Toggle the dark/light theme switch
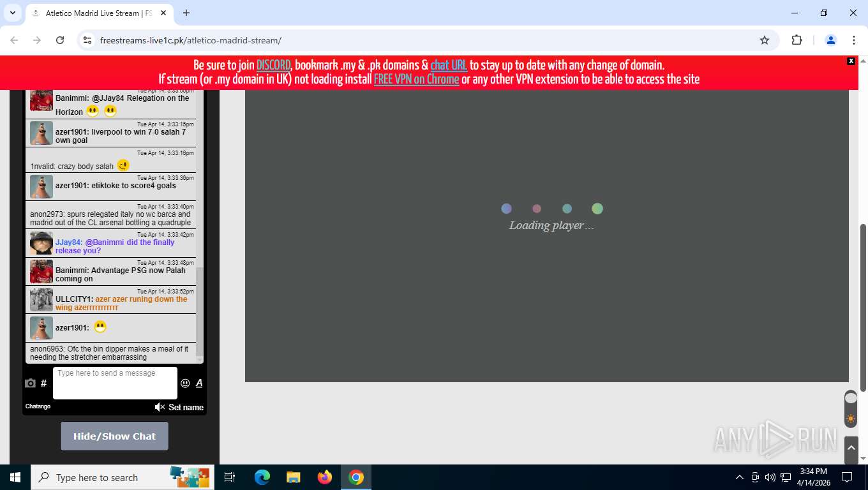868x490 pixels. tap(851, 408)
